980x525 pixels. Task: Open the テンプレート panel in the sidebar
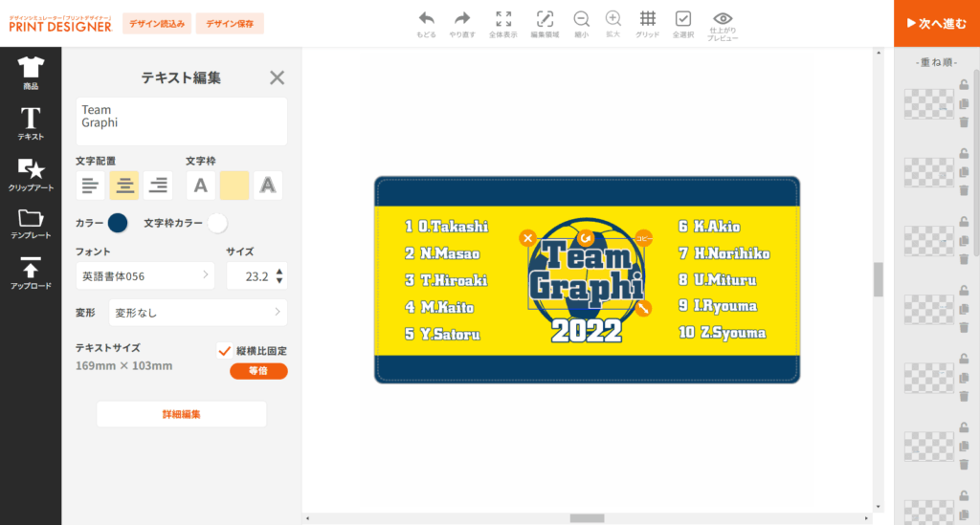tap(31, 224)
